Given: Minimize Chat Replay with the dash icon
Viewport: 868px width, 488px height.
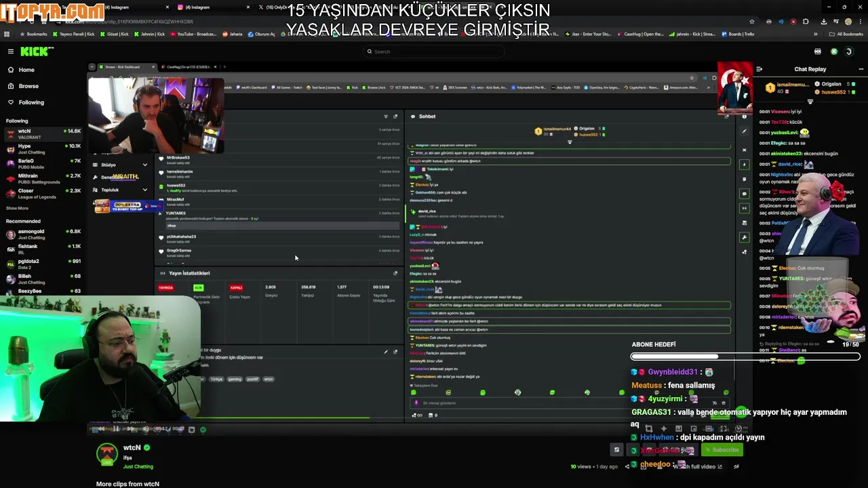Looking at the screenshot, I should tap(861, 69).
